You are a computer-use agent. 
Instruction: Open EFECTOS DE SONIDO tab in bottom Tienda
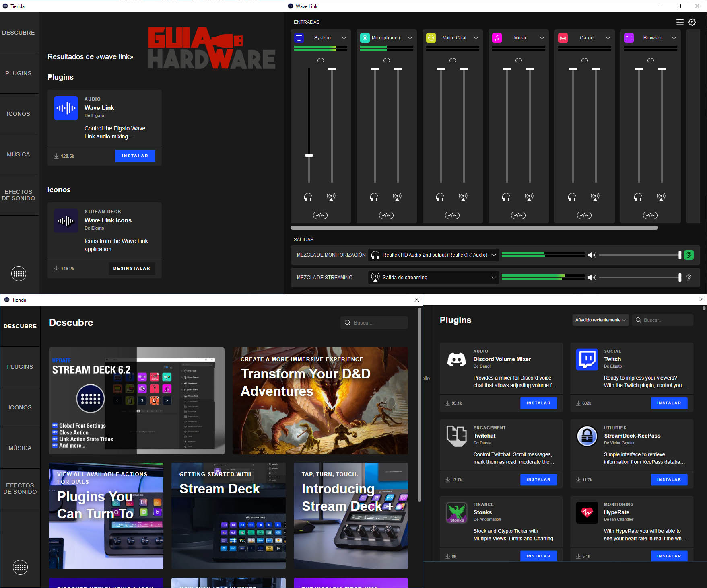[20, 489]
